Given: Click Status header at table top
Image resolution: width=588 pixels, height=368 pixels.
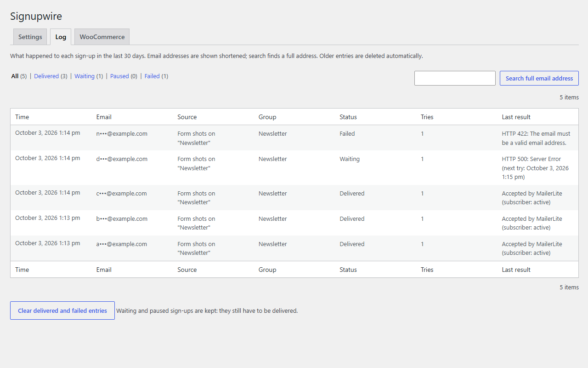Looking at the screenshot, I should coord(348,117).
